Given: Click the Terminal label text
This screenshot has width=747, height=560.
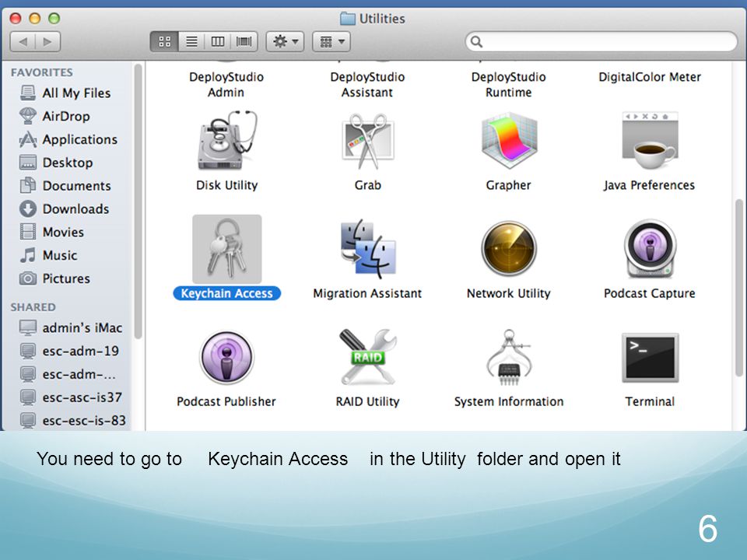Looking at the screenshot, I should (x=650, y=401).
